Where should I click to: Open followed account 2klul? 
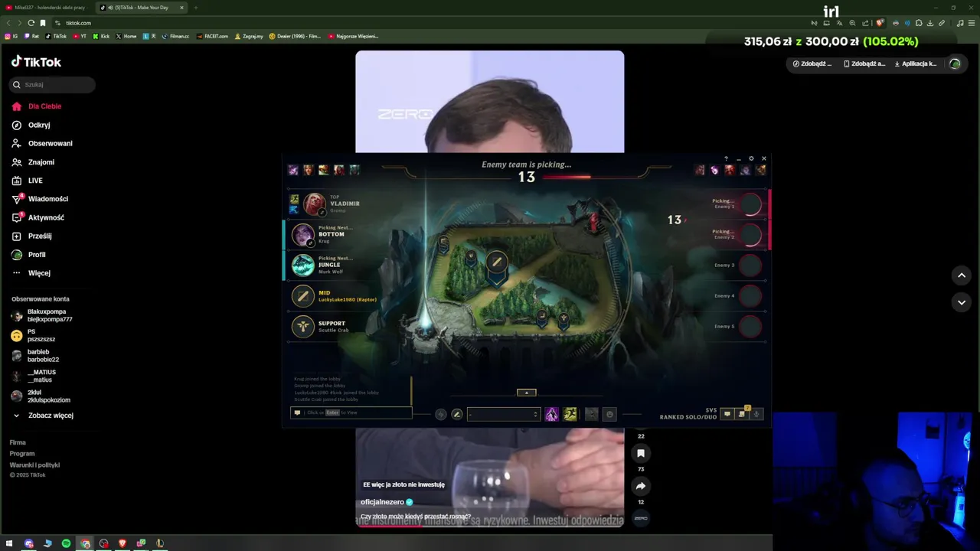(x=41, y=396)
